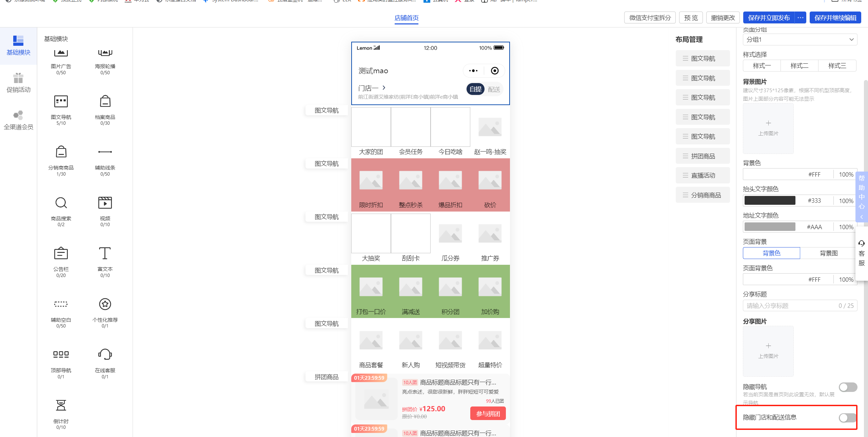Screen dimensions: 868x437
Task: Select the 分销商商品 layout item
Action: (703, 195)
